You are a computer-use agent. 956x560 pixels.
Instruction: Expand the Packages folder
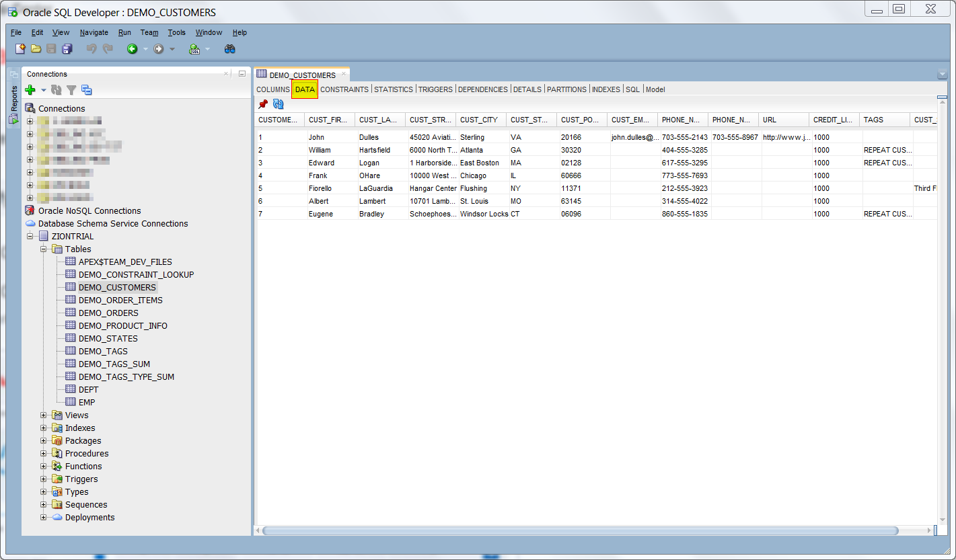[x=44, y=441]
